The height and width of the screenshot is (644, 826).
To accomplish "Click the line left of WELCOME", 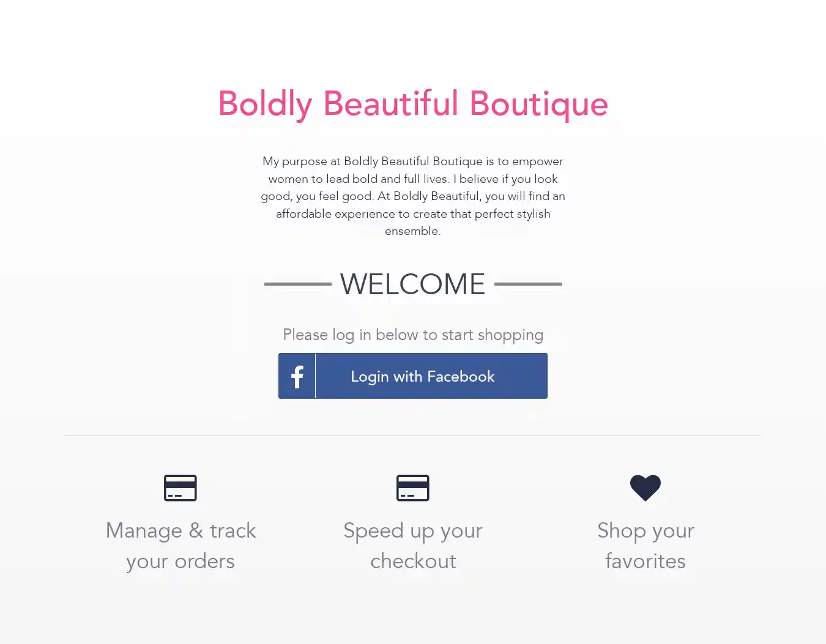I will click(x=297, y=284).
